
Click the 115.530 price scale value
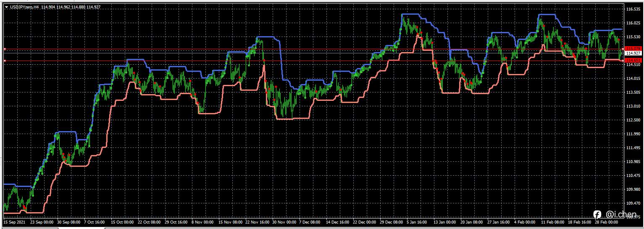point(633,37)
